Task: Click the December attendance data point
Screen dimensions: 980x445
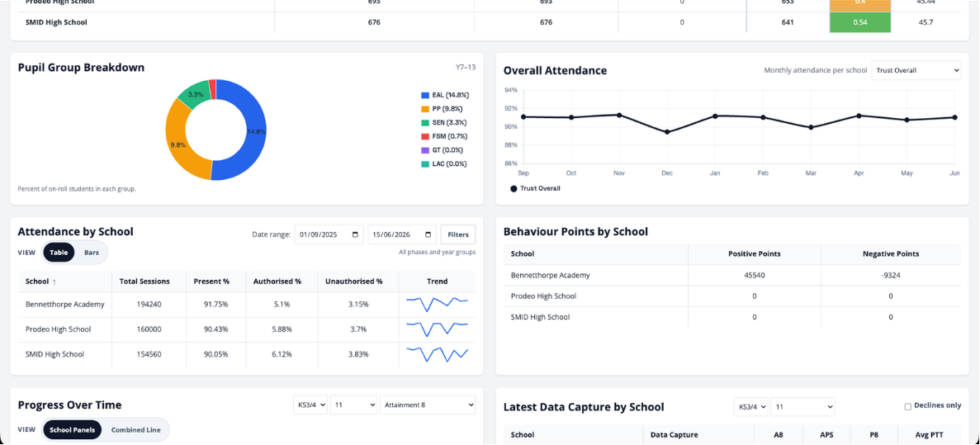Action: pyautogui.click(x=667, y=132)
